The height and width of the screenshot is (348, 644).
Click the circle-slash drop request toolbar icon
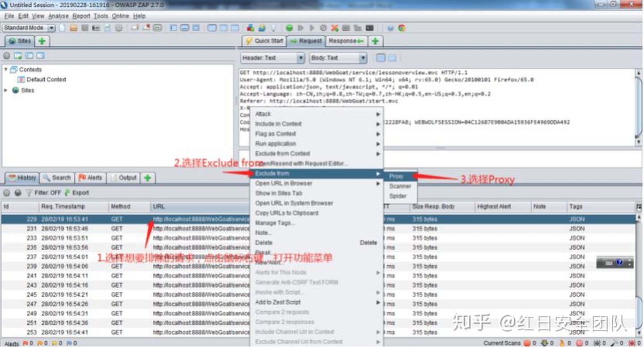[x=323, y=28]
